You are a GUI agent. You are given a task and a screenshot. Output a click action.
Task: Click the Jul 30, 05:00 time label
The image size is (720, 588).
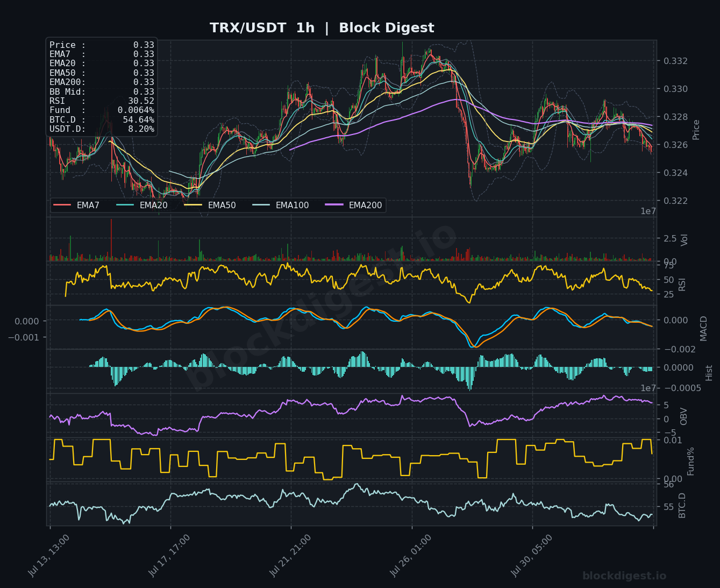coord(532,556)
